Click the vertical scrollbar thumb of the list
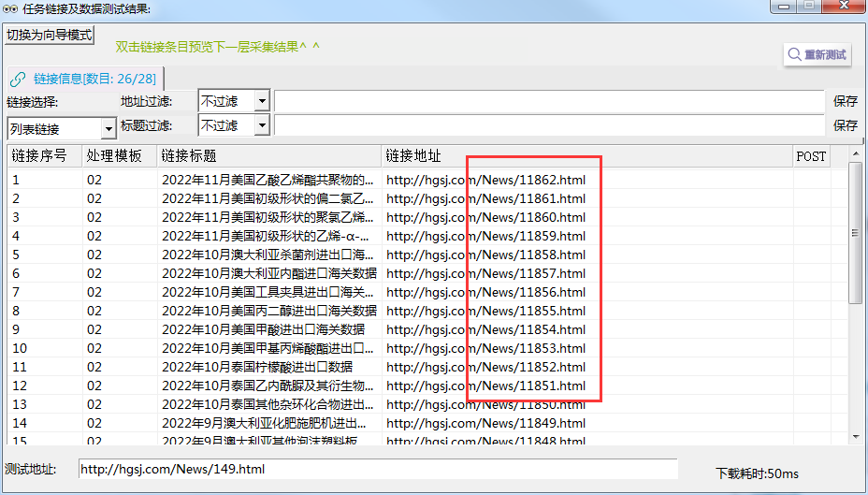868x495 pixels. [x=855, y=233]
